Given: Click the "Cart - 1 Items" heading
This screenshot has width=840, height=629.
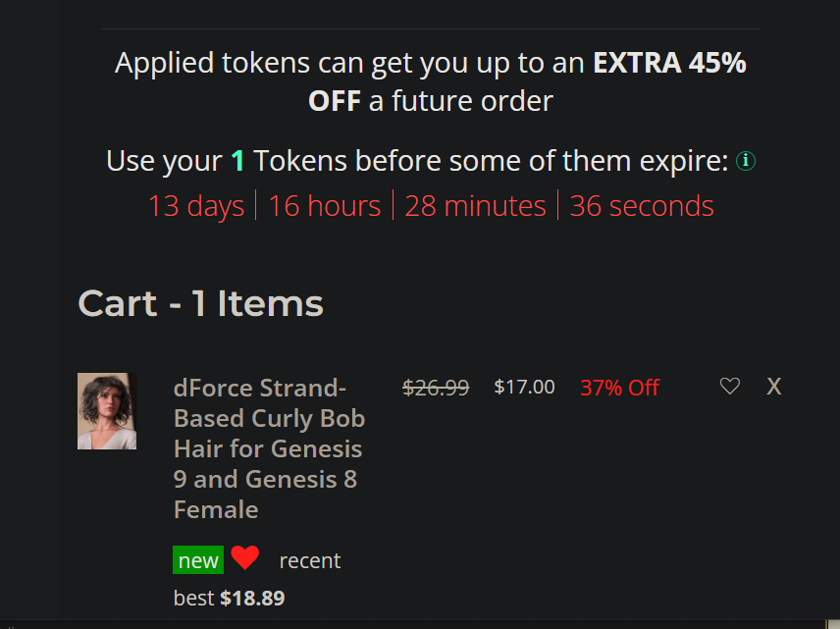Looking at the screenshot, I should tap(200, 303).
